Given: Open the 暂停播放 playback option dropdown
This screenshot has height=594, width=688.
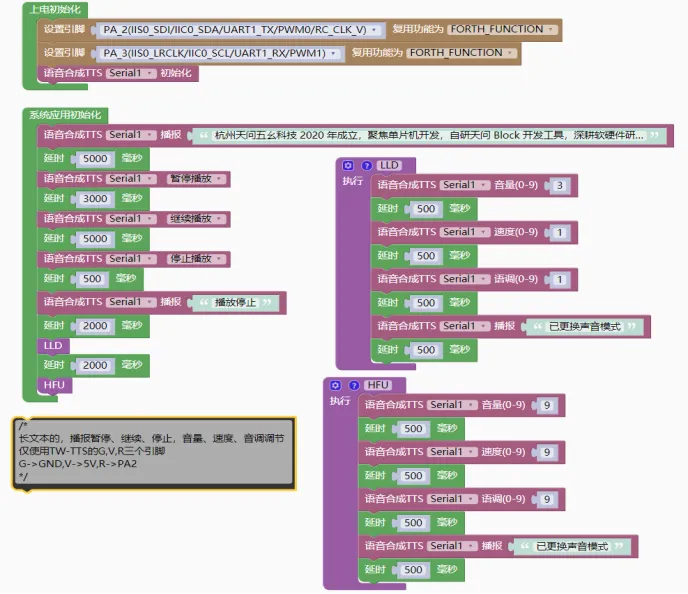Looking at the screenshot, I should [x=197, y=179].
